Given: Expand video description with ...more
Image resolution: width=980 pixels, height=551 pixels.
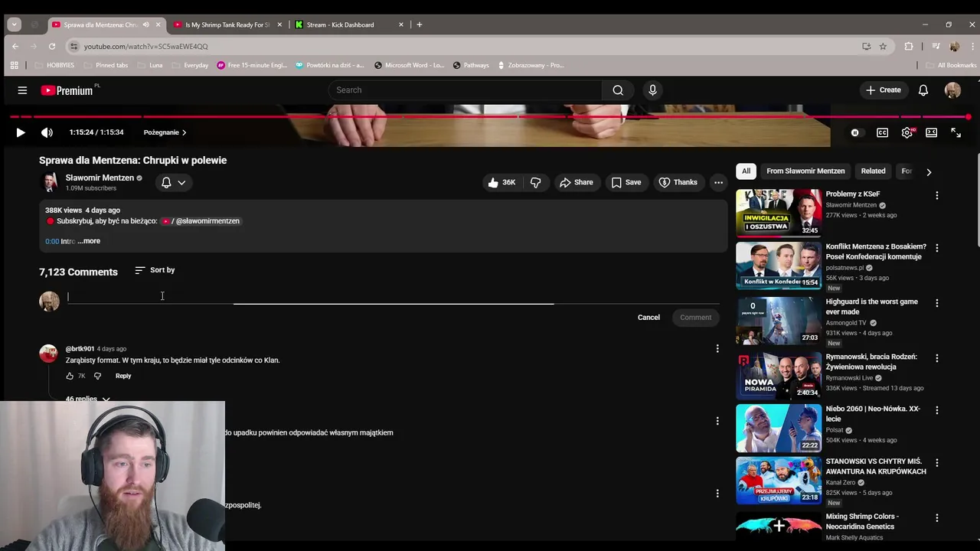Looking at the screenshot, I should coord(89,241).
